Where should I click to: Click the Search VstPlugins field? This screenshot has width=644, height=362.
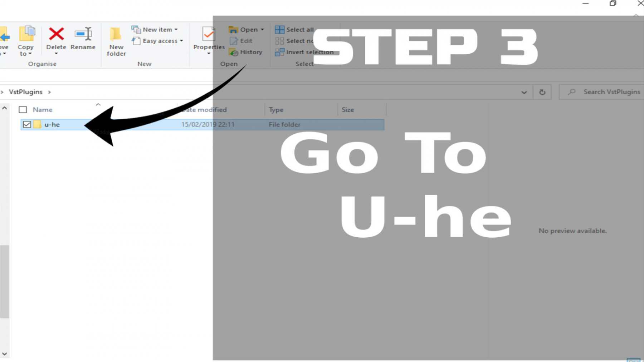point(602,92)
